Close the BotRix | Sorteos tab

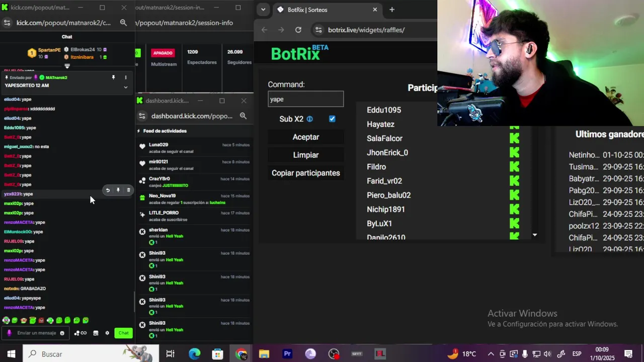pos(375,10)
